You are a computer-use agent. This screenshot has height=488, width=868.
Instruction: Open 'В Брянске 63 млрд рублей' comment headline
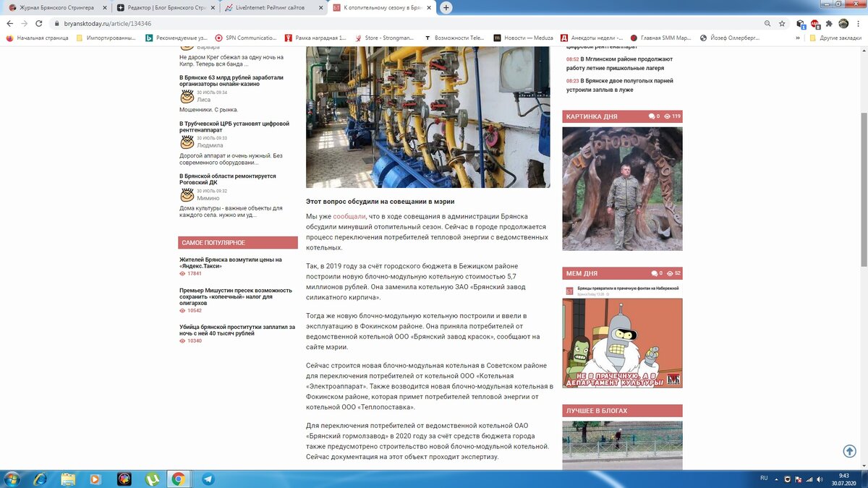click(231, 80)
